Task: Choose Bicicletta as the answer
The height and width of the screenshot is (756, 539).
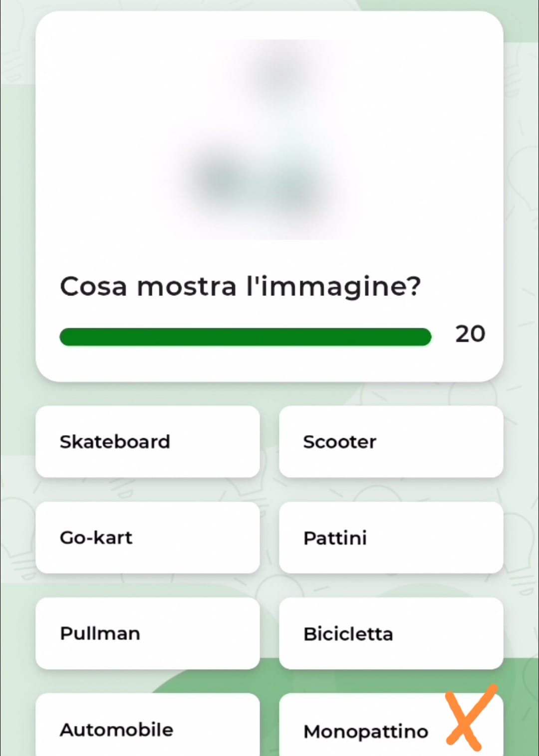Action: 391,633
